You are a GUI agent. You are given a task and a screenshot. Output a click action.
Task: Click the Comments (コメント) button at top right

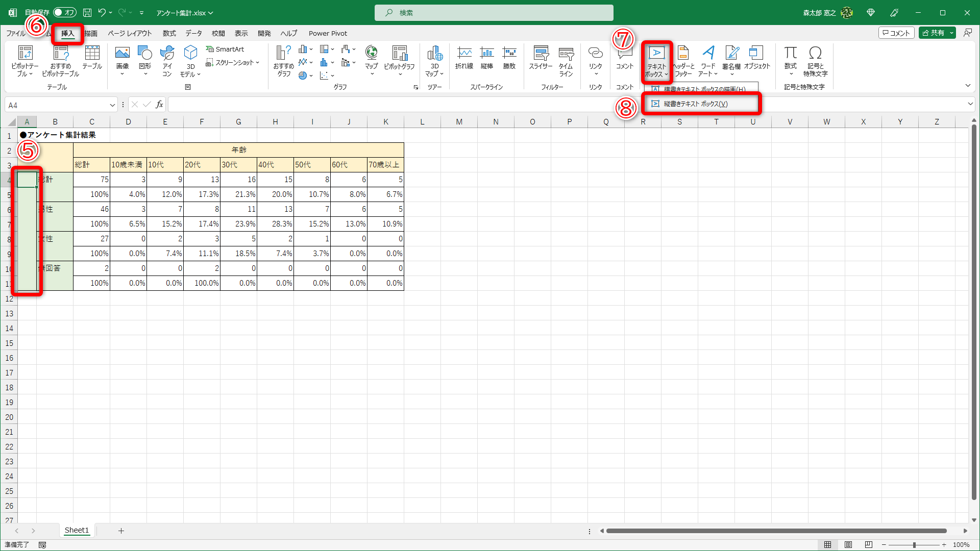[896, 33]
